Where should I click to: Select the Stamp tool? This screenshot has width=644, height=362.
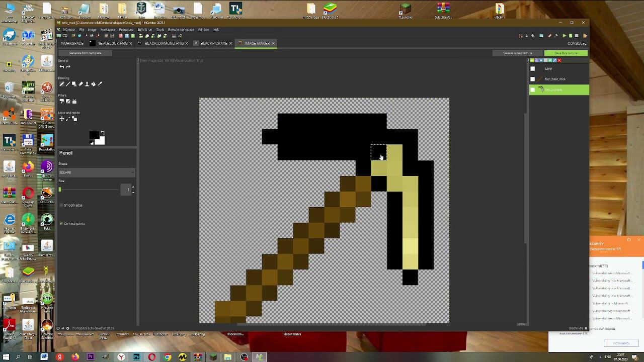87,84
